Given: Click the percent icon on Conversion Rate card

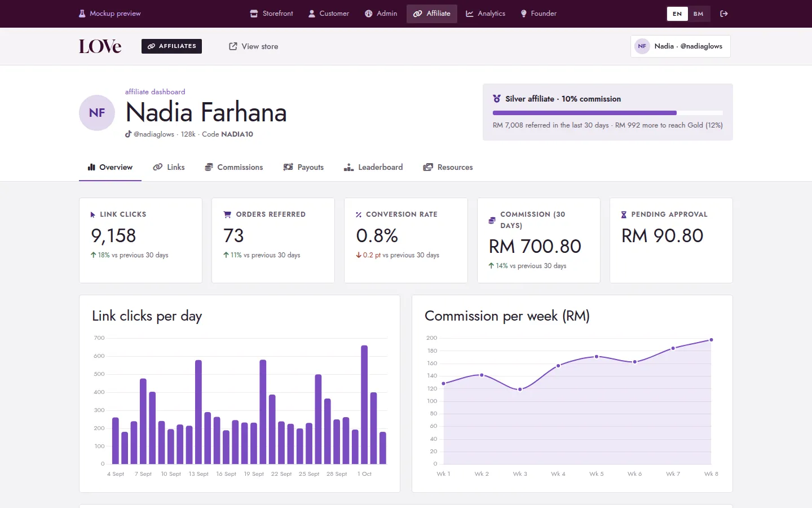Looking at the screenshot, I should [x=359, y=214].
